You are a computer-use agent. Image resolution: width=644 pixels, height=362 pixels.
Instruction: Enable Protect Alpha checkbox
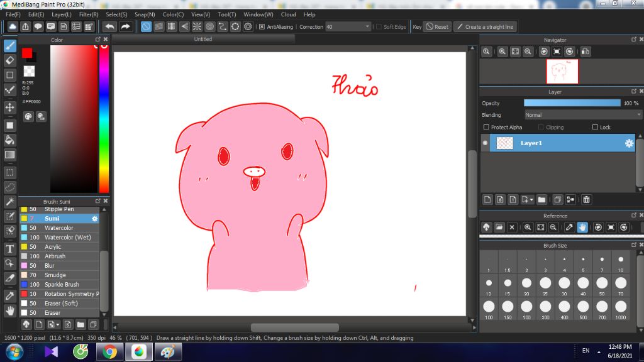click(486, 128)
